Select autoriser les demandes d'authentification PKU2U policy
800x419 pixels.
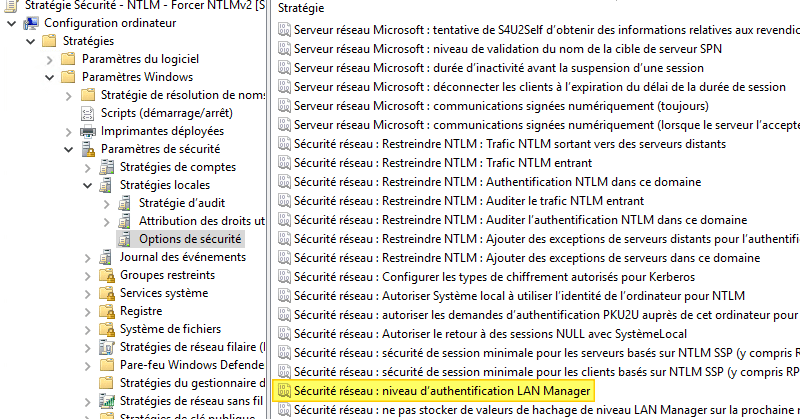tap(547, 315)
